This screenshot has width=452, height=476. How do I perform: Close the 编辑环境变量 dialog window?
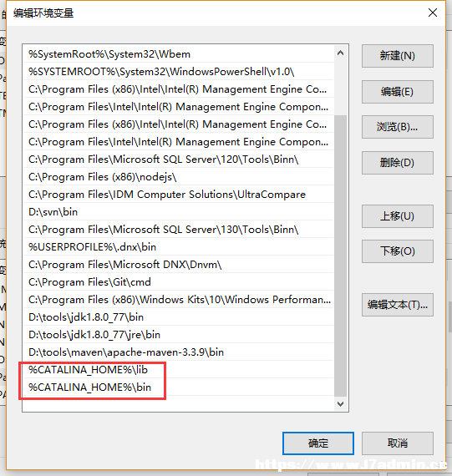[433, 13]
